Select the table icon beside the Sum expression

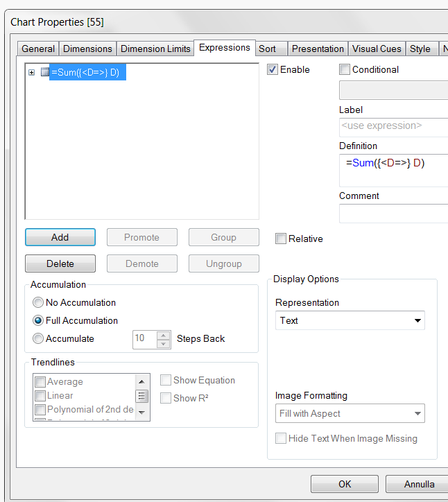coord(45,72)
